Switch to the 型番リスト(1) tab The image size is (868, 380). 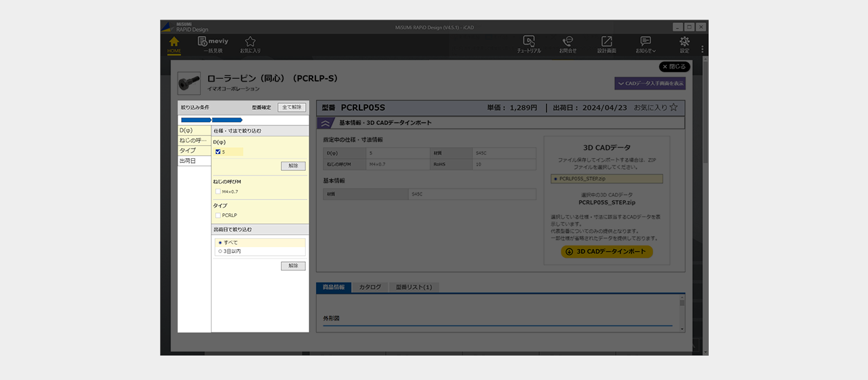point(414,287)
